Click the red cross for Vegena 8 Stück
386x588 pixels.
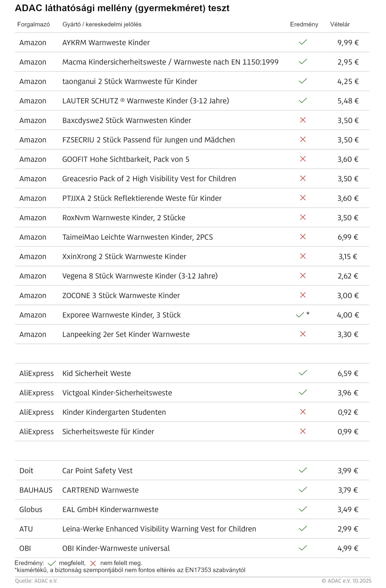303,276
